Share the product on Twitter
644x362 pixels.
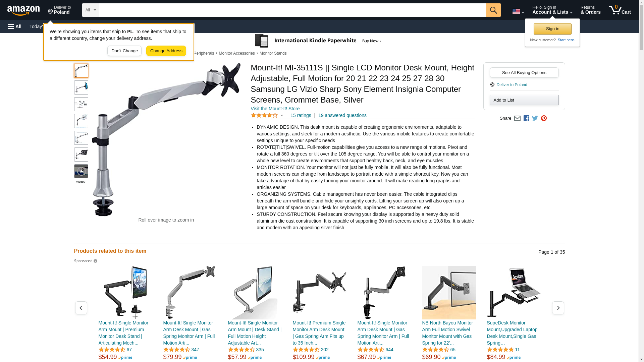535,118
